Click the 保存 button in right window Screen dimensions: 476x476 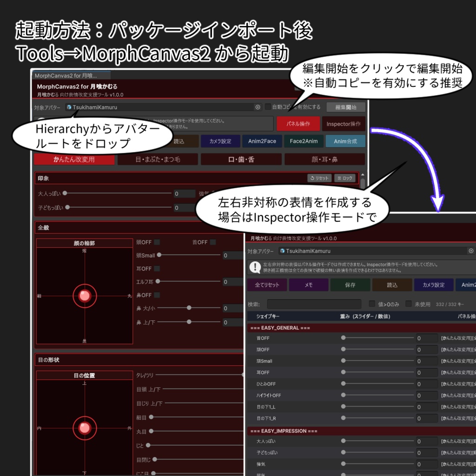[x=350, y=285]
